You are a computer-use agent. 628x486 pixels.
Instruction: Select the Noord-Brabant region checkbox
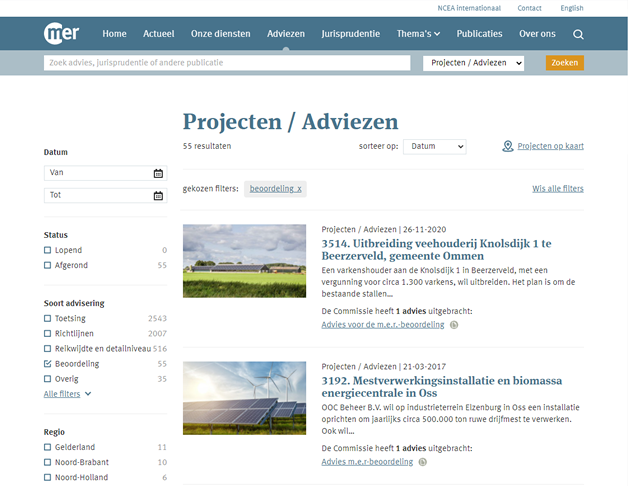tap(47, 462)
